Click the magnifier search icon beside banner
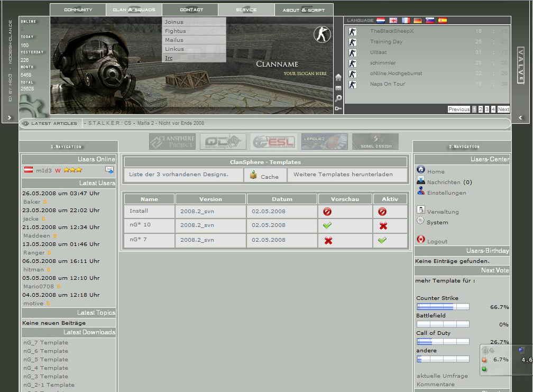 (338, 98)
